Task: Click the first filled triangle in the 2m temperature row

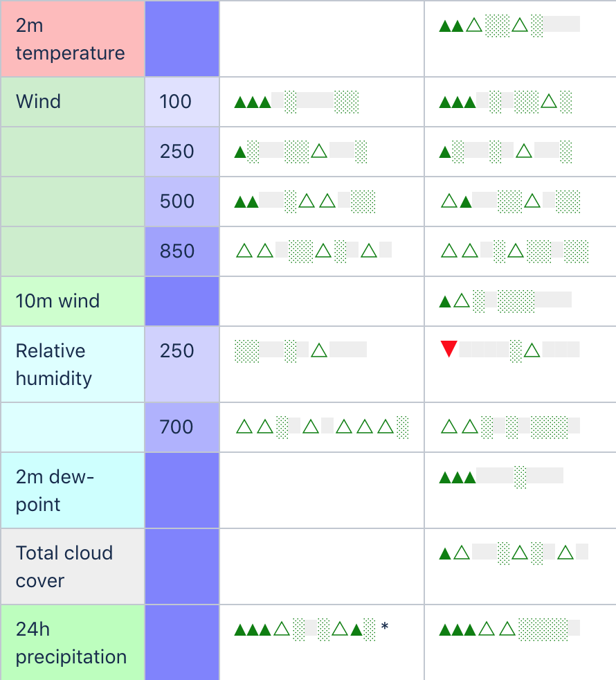Action: click(445, 26)
